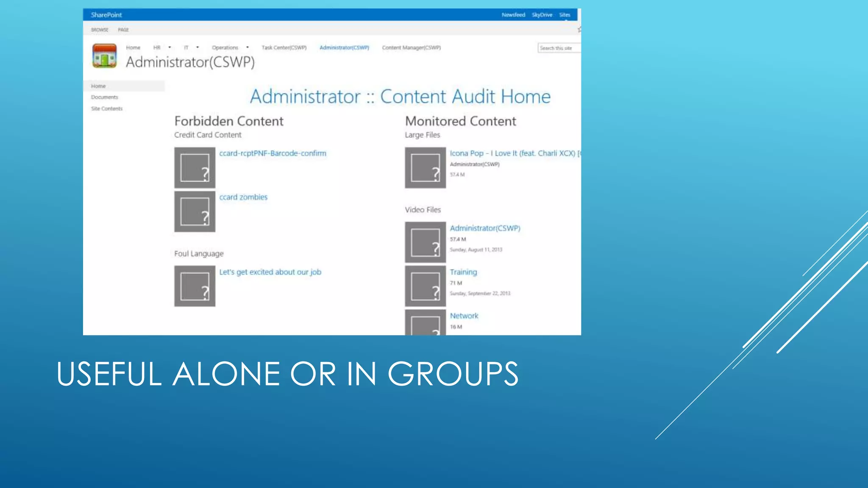
Task: Open thumbnail for Icona Pop large file
Action: point(425,168)
